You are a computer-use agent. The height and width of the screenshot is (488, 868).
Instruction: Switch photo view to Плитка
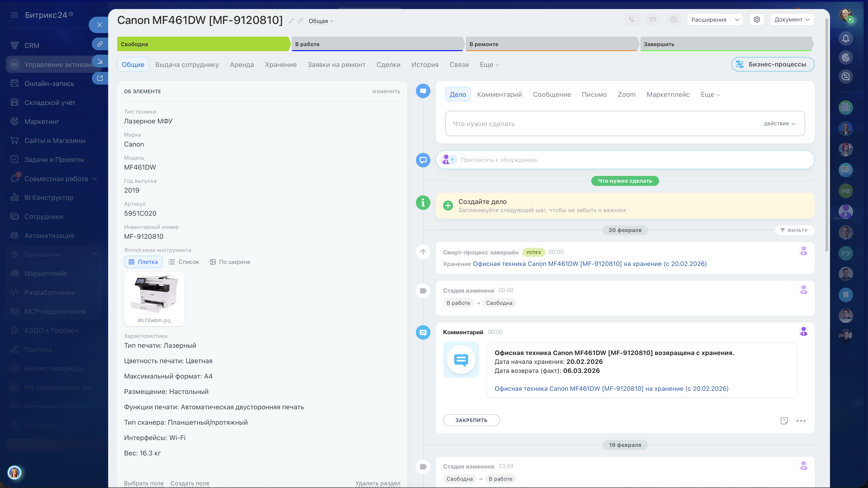[x=143, y=262]
